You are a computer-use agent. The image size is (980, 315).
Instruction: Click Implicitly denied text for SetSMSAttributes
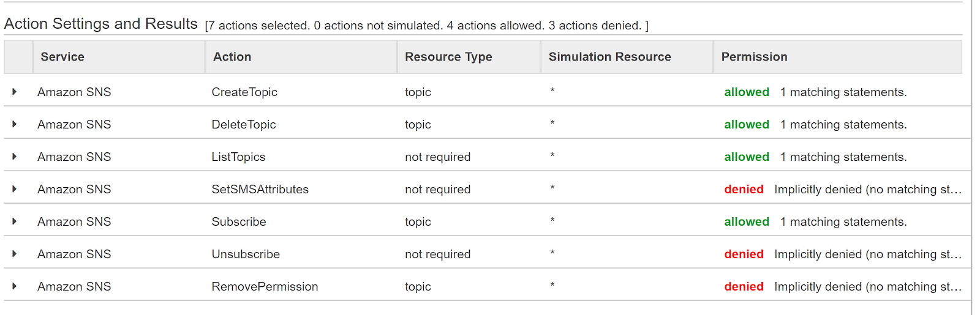point(868,190)
